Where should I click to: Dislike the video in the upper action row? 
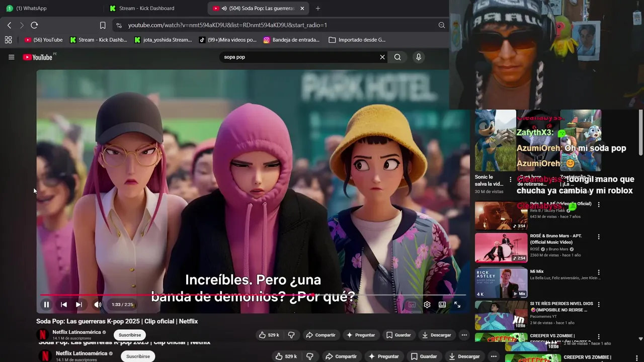291,335
